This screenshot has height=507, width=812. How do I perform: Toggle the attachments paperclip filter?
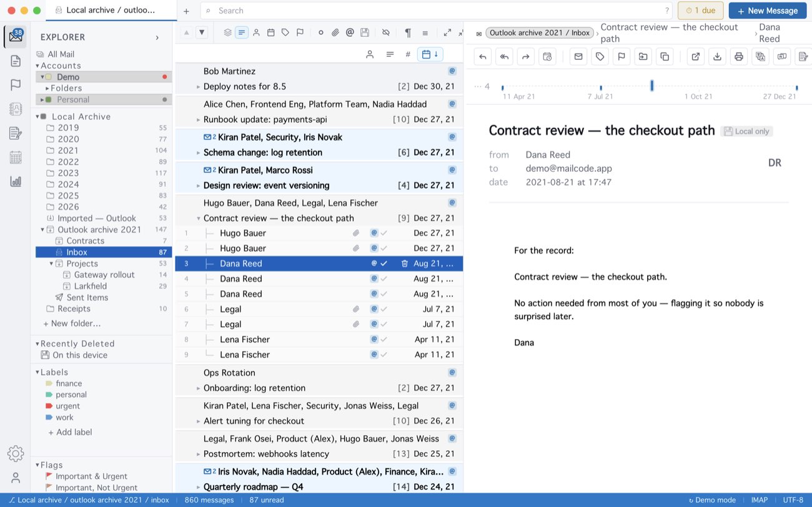[x=335, y=32]
